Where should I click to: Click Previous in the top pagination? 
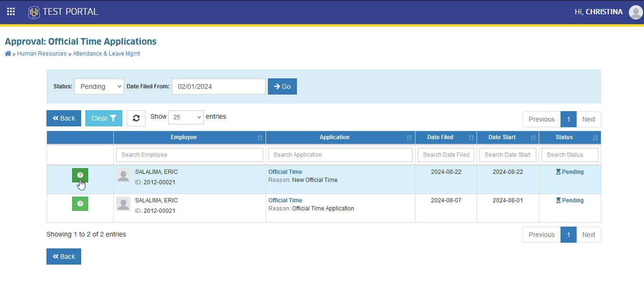[542, 119]
